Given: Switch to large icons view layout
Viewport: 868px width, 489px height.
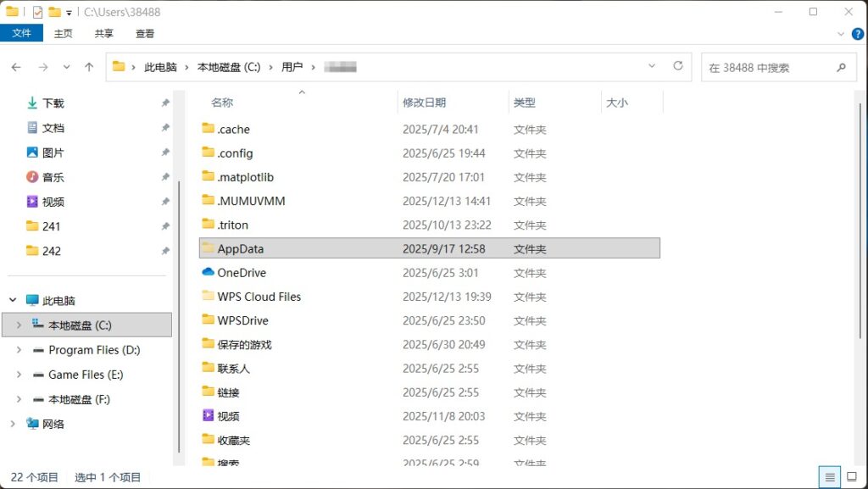Looking at the screenshot, I should click(x=853, y=477).
